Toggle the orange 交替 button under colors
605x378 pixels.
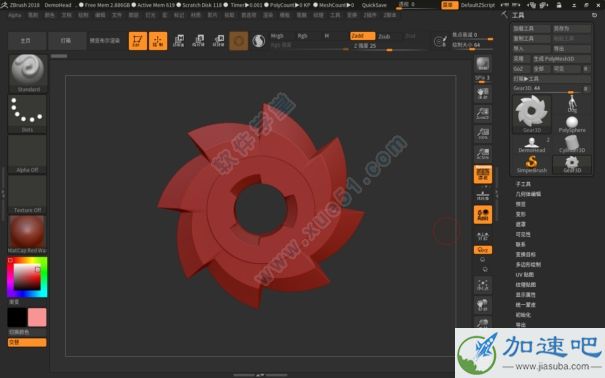click(27, 342)
